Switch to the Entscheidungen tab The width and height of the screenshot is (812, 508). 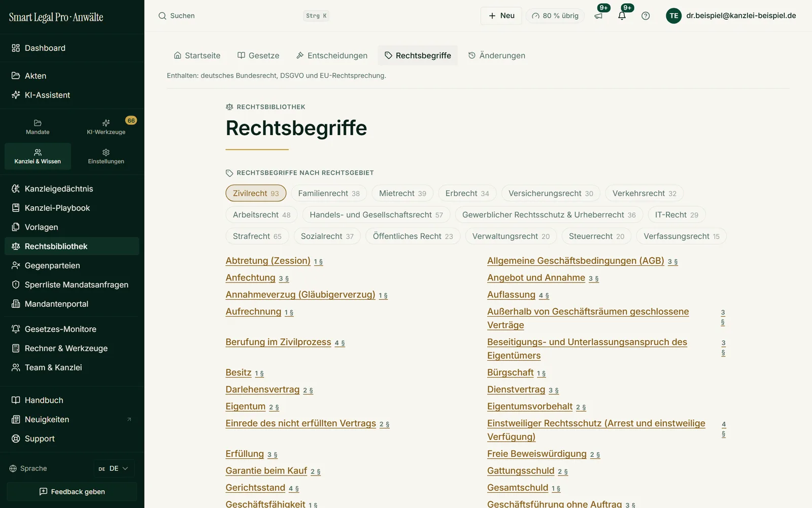[x=332, y=55]
